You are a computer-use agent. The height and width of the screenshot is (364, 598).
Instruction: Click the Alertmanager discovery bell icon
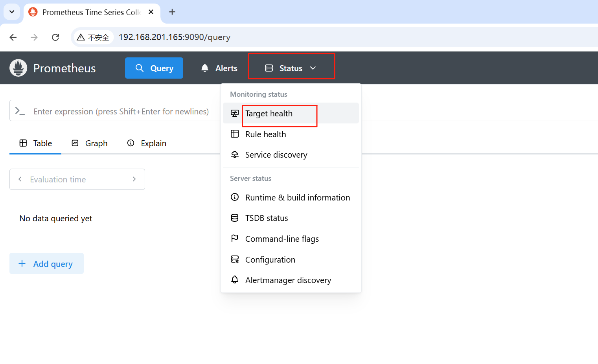click(235, 279)
